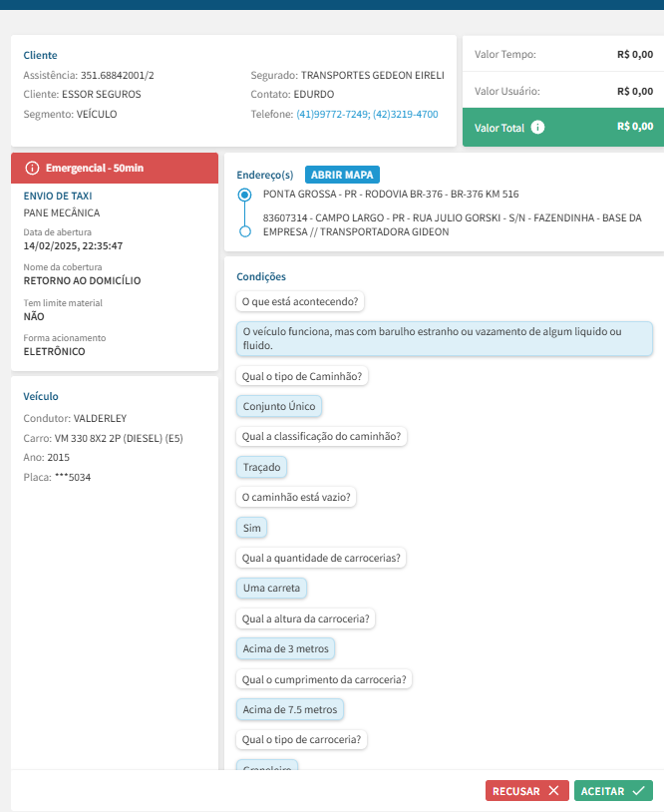664x812 pixels.
Task: Select the 'Sim' answer chip
Action: pos(251,528)
